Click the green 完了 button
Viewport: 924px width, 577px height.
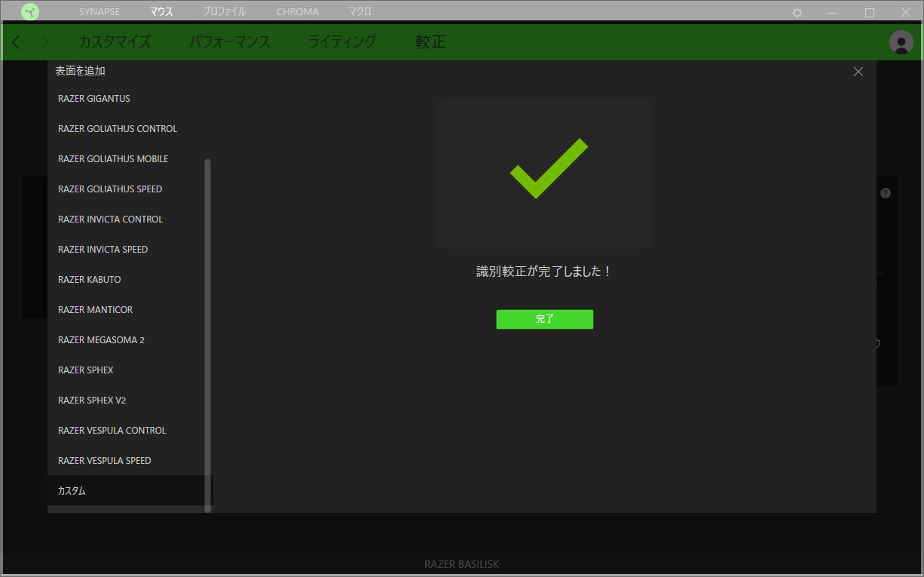(x=545, y=319)
